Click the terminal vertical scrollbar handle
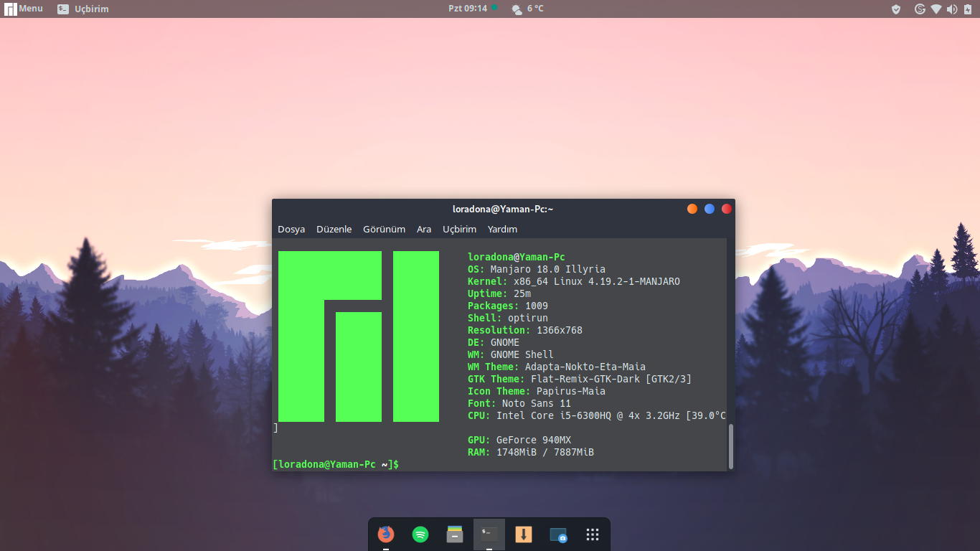This screenshot has width=980, height=551. pyautogui.click(x=731, y=446)
